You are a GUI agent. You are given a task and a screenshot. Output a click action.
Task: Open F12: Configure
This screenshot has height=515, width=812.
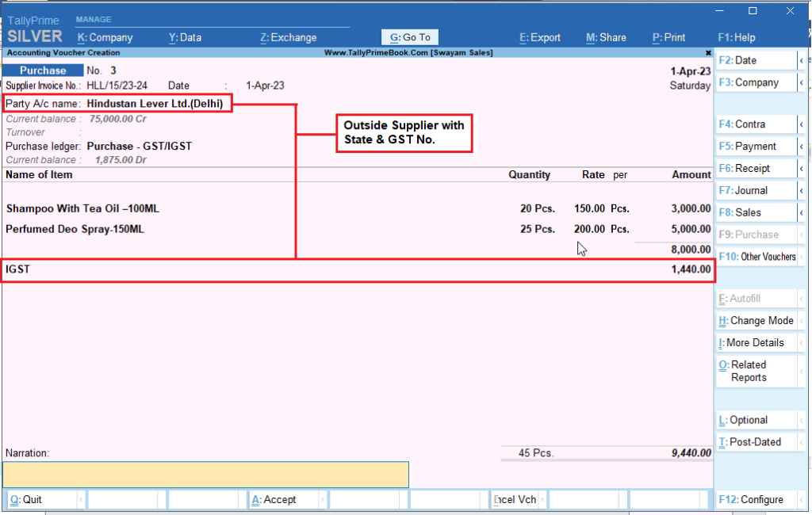tap(756, 500)
